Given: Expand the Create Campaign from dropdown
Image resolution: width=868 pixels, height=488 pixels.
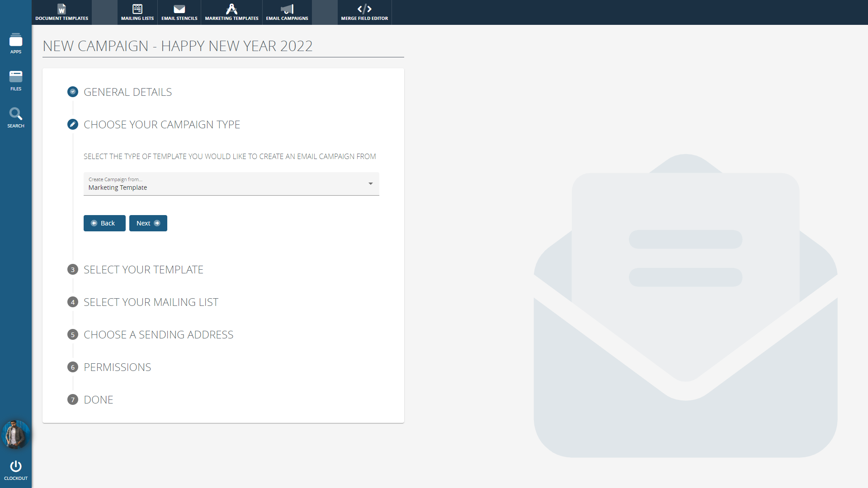Looking at the screenshot, I should click(x=231, y=184).
